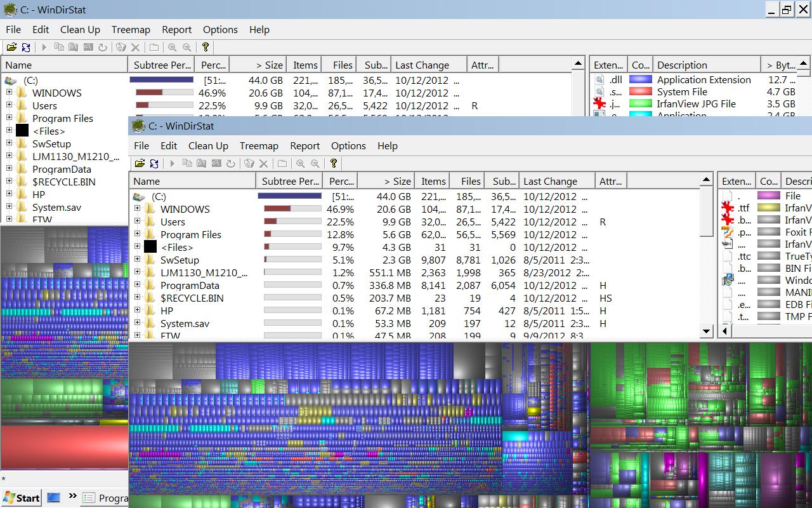Click Zoom Out magnifier in front window toolbar

coord(315,163)
